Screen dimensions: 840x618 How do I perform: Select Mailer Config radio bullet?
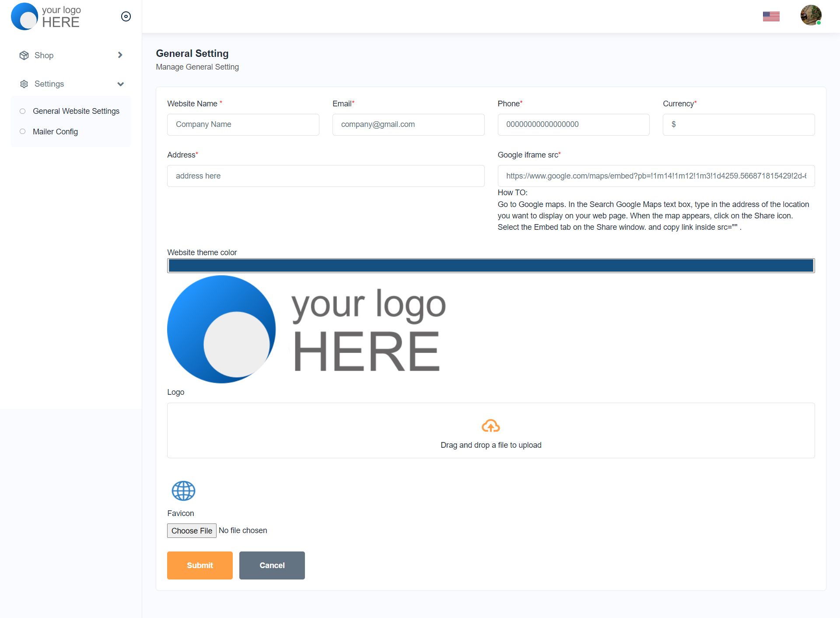[x=23, y=132]
